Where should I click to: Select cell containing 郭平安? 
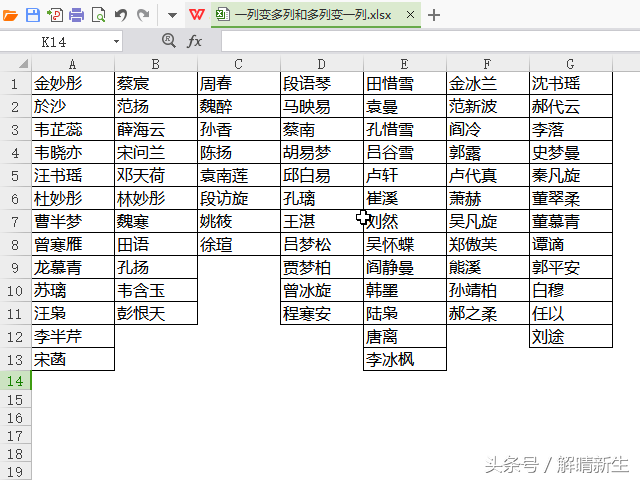click(x=571, y=267)
